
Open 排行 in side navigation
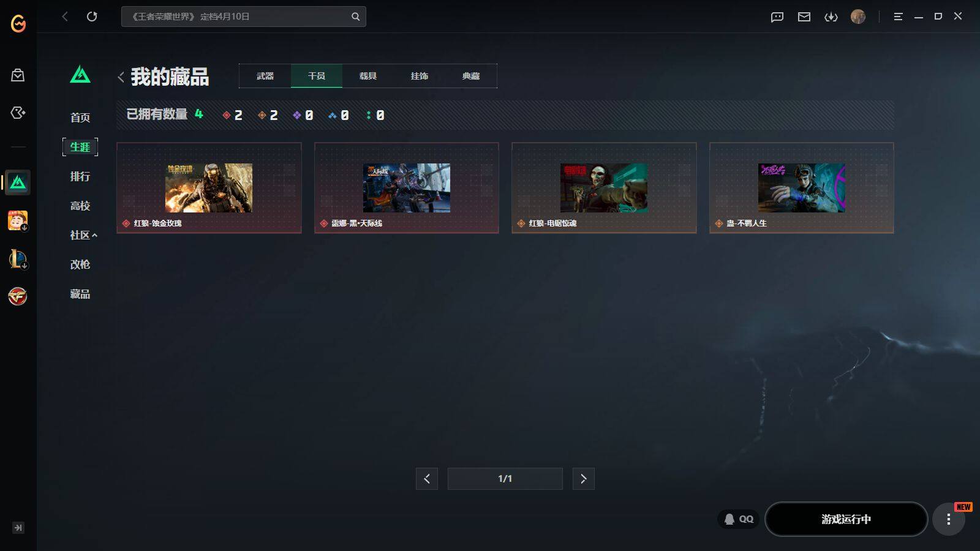point(80,176)
